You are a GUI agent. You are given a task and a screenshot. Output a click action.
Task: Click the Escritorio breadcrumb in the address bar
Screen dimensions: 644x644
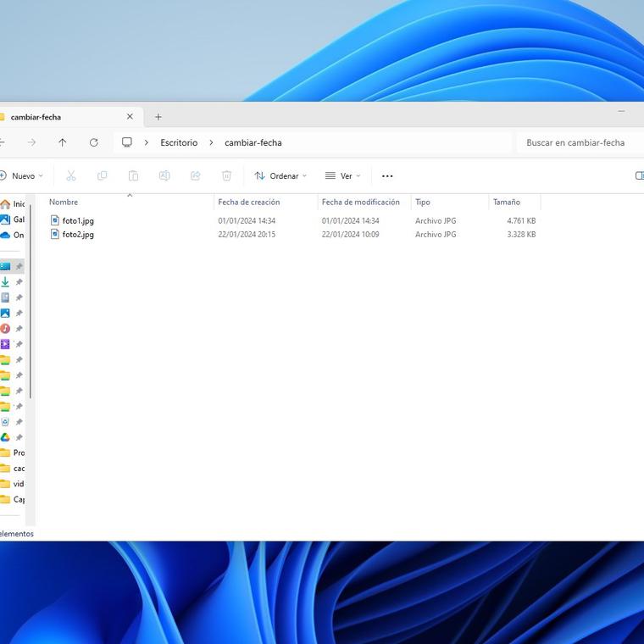point(179,142)
